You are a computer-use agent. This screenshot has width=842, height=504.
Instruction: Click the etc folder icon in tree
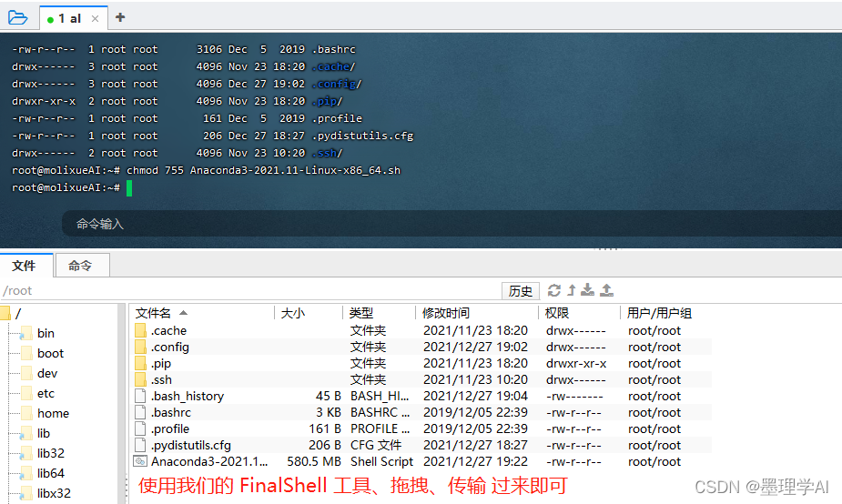coord(26,393)
